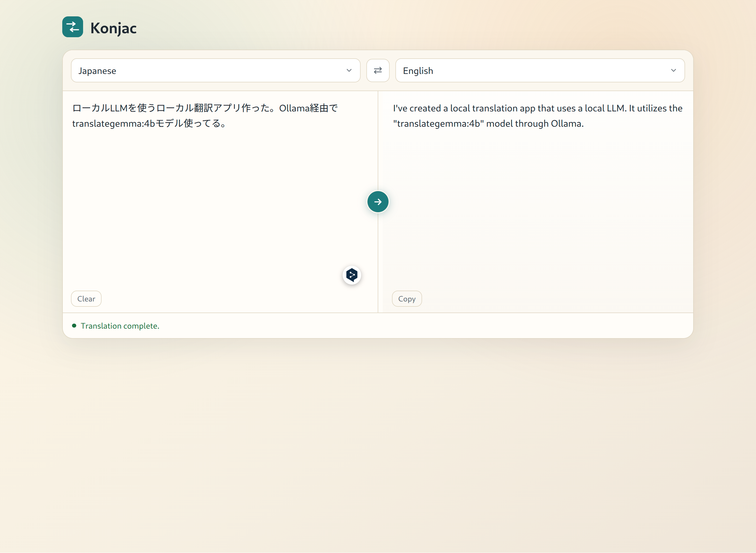Click the "Translation complete." status message
Screen dimensions: 756x553
point(120,326)
